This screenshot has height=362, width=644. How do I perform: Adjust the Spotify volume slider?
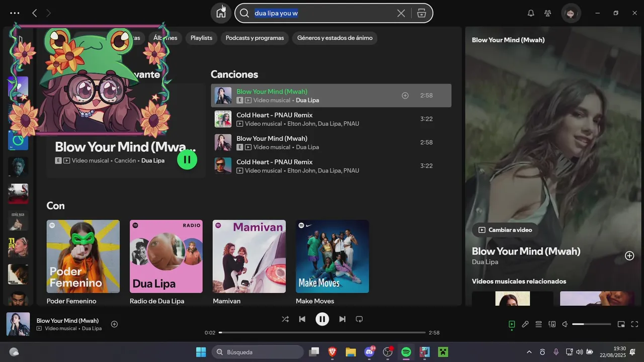(592, 324)
